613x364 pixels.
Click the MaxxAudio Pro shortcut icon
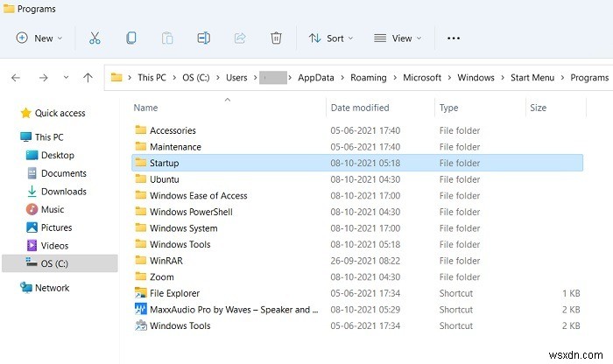tap(141, 310)
